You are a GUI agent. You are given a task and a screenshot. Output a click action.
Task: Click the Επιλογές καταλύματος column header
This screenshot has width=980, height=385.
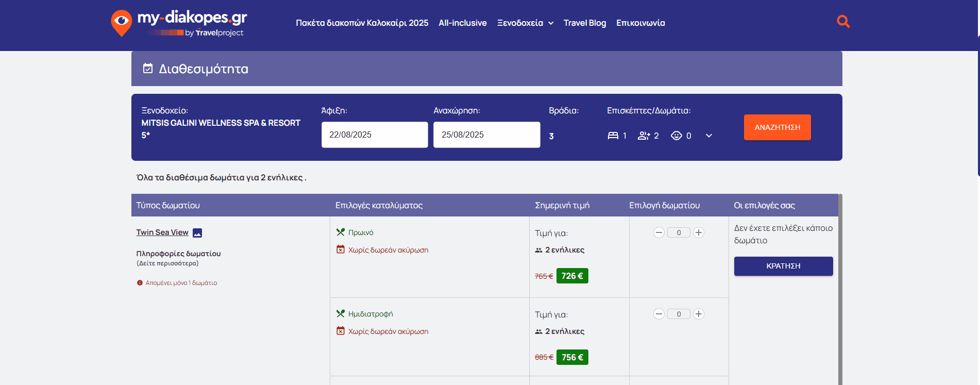click(x=379, y=205)
